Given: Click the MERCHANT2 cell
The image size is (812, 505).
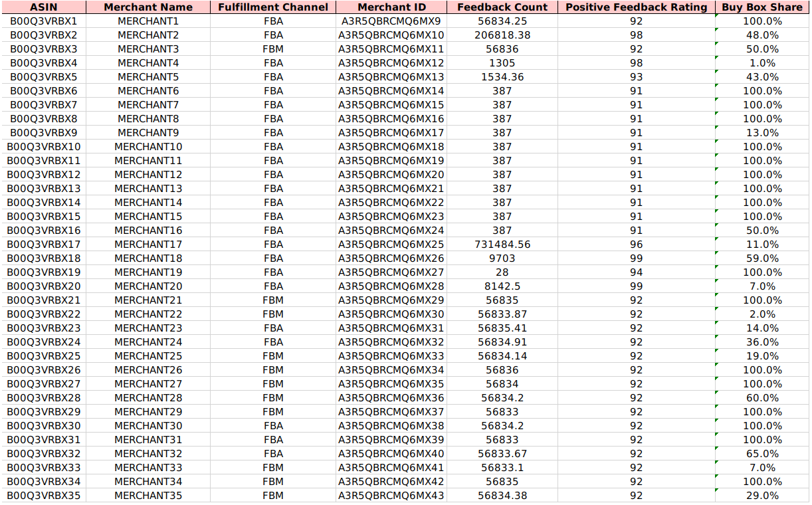Looking at the screenshot, I should tap(149, 35).
